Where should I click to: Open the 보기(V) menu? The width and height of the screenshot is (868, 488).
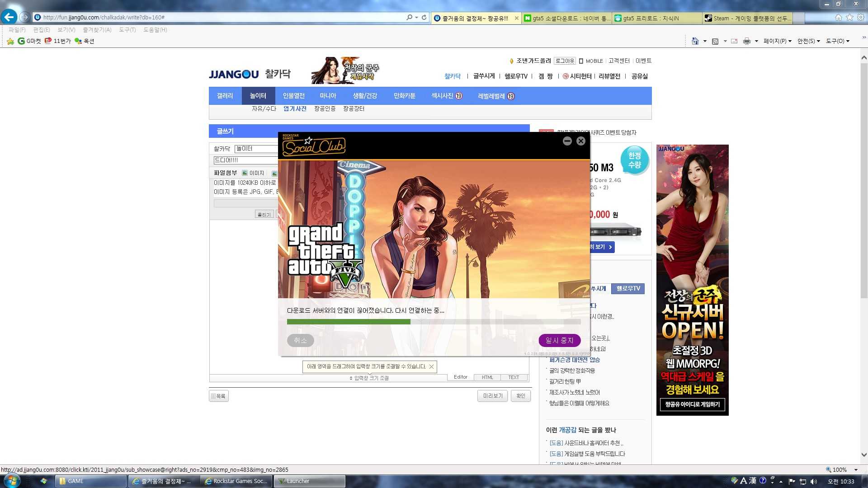(66, 30)
